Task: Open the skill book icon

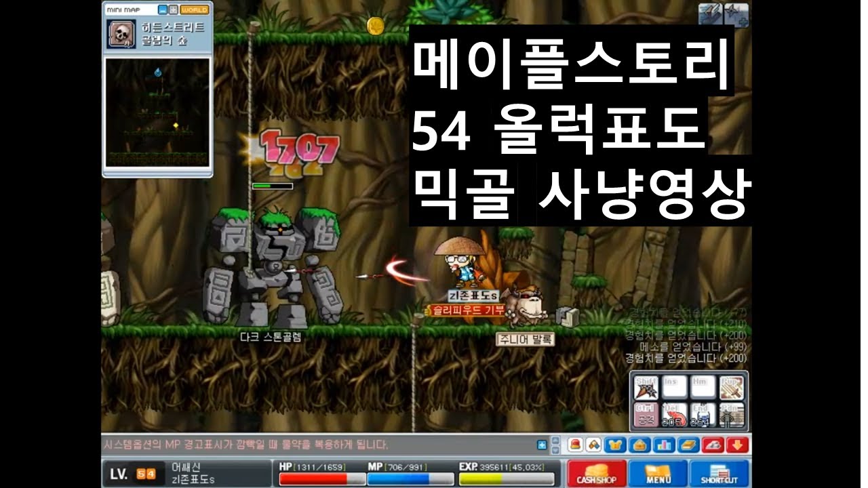Action: click(688, 445)
